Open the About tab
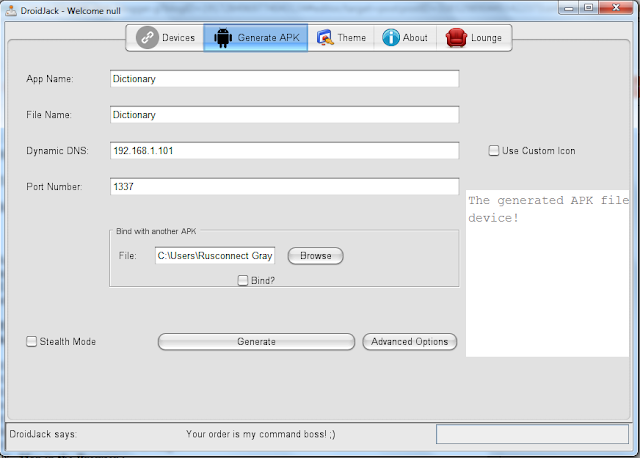640x458 pixels. 405,38
